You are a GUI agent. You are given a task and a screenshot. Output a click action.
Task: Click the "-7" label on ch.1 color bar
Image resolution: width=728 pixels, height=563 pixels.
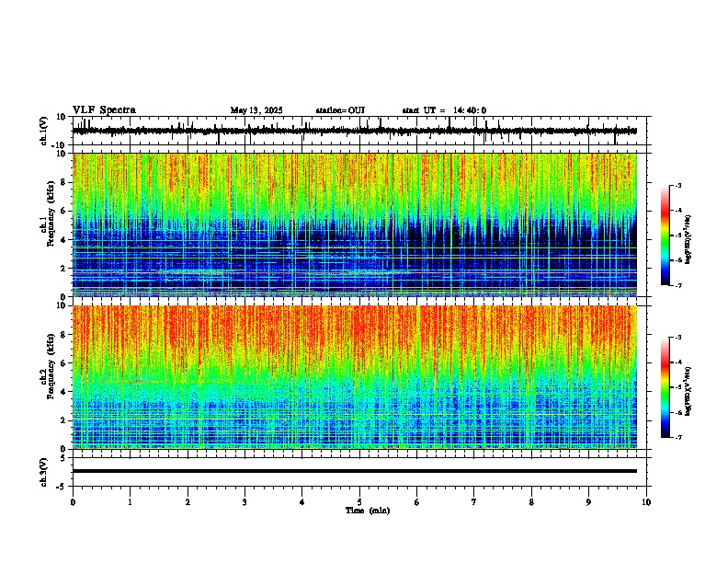tap(677, 285)
